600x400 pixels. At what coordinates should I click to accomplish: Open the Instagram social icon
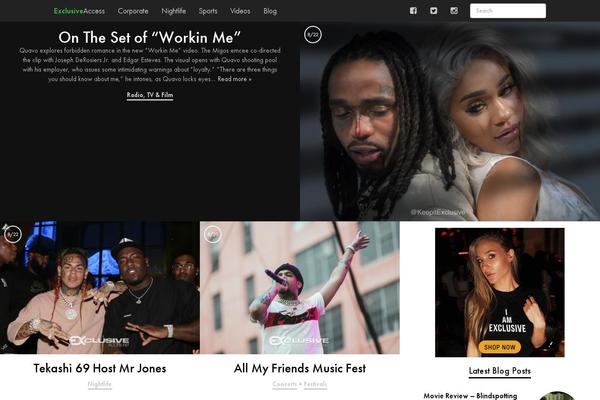pos(454,11)
